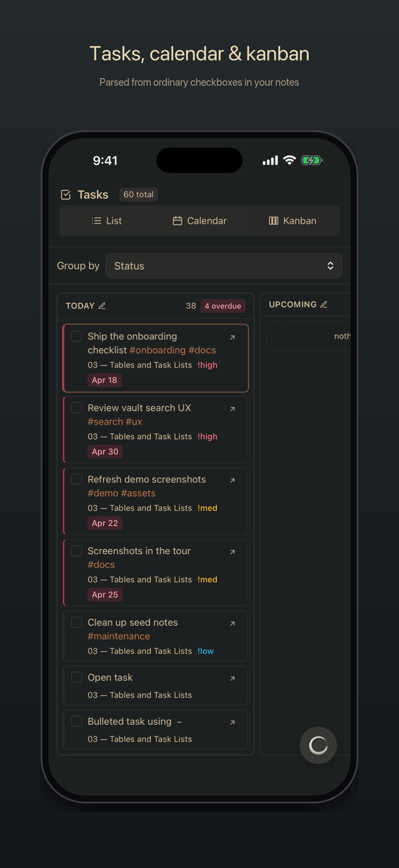Tap the floating circular sync button

[x=318, y=745]
